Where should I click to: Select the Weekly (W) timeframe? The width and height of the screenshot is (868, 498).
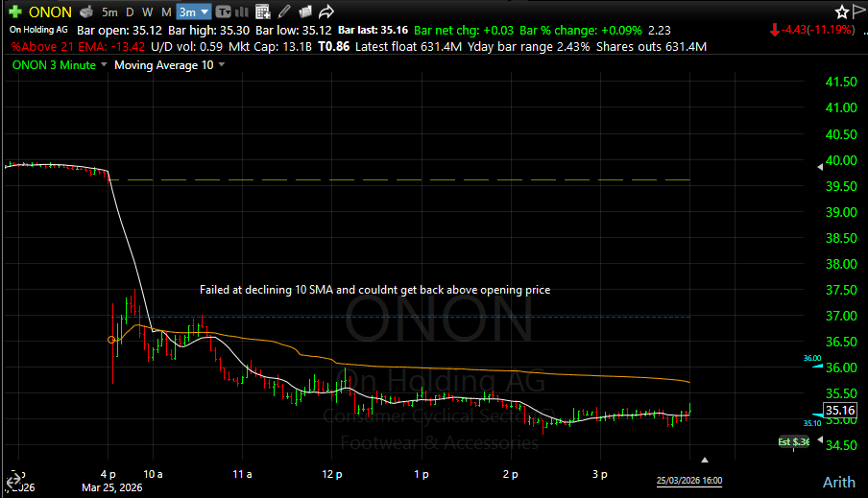click(x=148, y=12)
